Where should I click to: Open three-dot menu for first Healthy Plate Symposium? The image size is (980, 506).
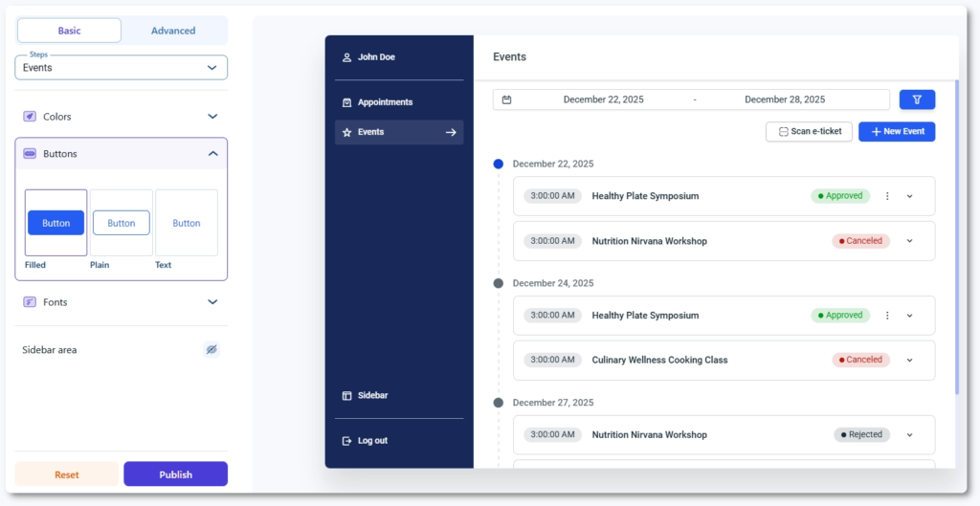(x=887, y=196)
